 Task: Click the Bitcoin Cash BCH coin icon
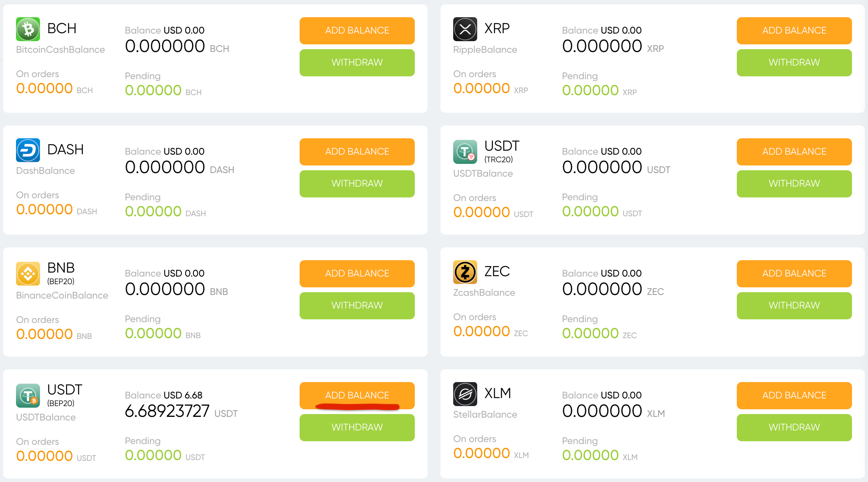point(28,29)
